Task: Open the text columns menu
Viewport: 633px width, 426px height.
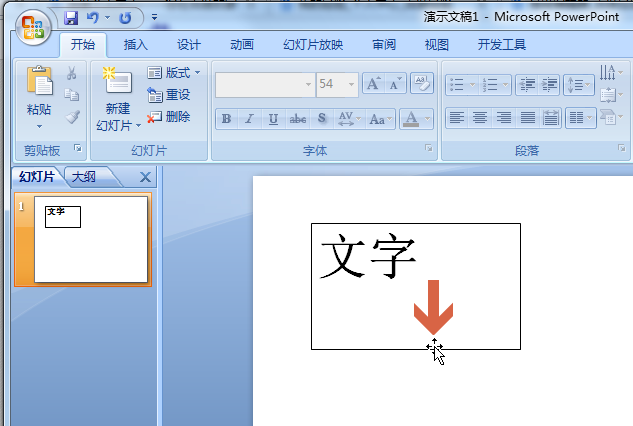Action: click(x=581, y=118)
